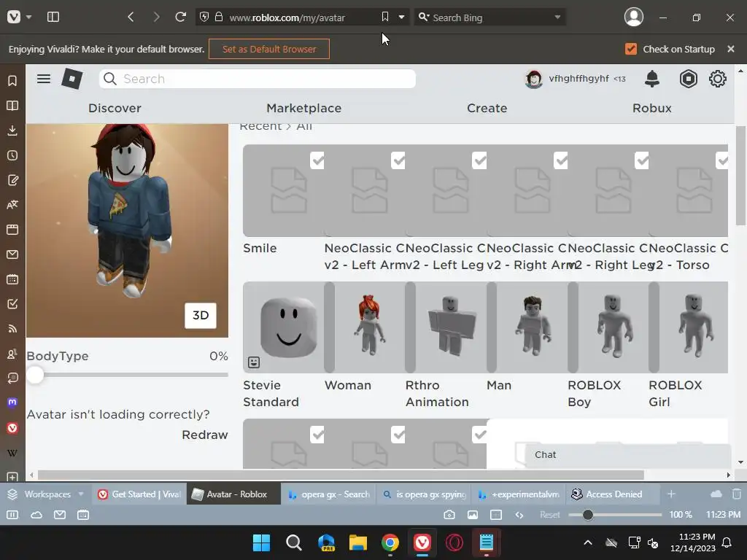Open the History panel clock icon
The height and width of the screenshot is (560, 747).
[12, 155]
